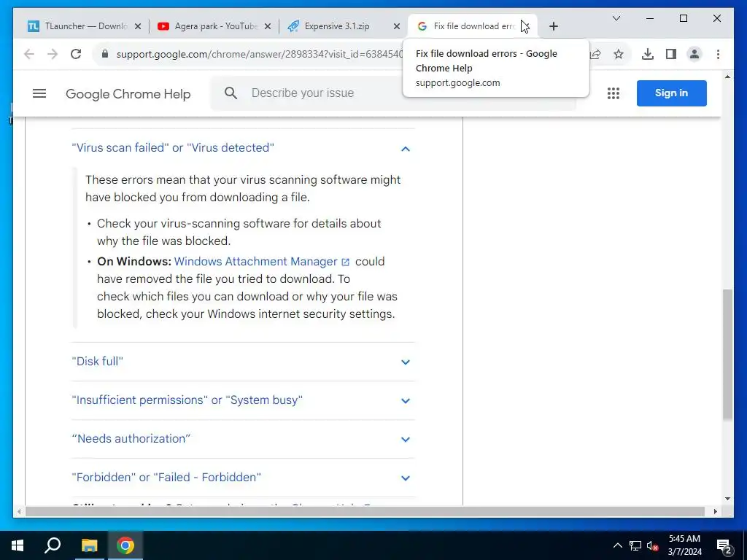Open the Windows Start menu
The image size is (747, 560).
[x=18, y=545]
